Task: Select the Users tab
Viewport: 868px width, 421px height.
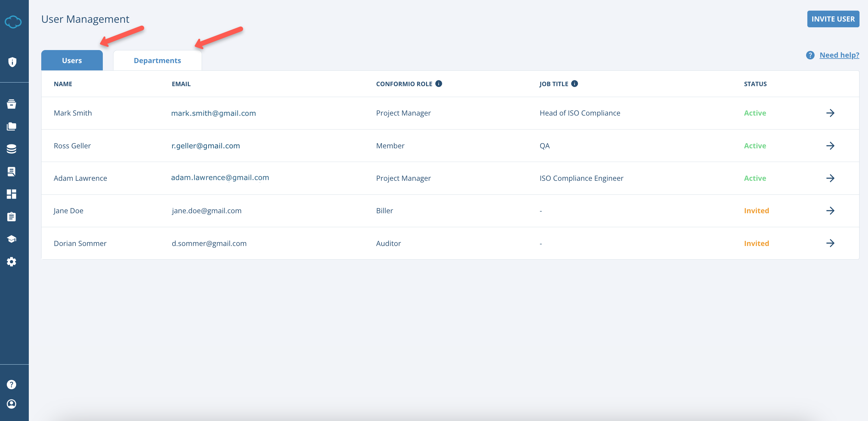Action: point(72,60)
